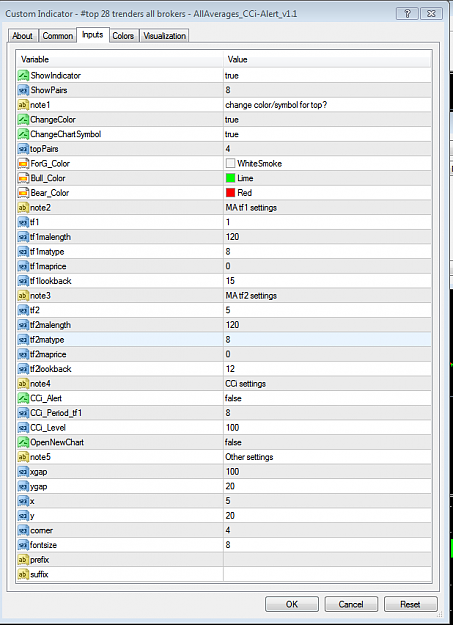This screenshot has height=625, width=453.
Task: Confirm settings with the OK button
Action: tap(292, 604)
